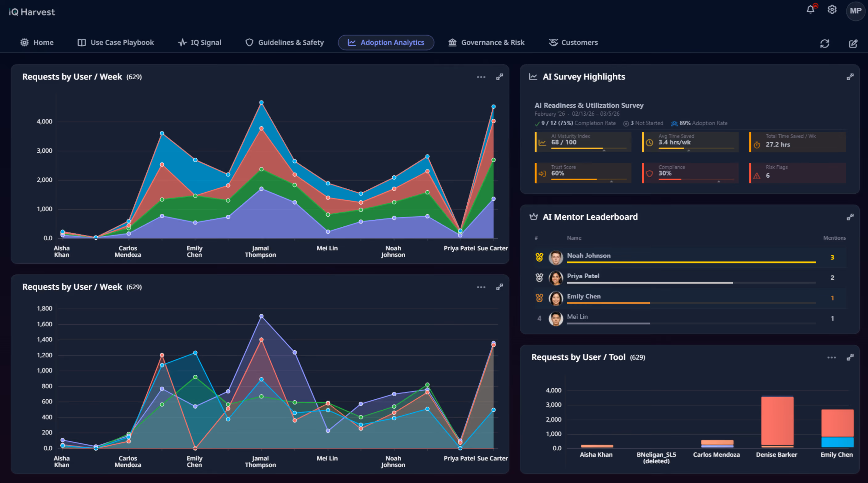Click the Aisha Khan bar in tool chart
Screen dimensions: 868x483
pyautogui.click(x=597, y=446)
